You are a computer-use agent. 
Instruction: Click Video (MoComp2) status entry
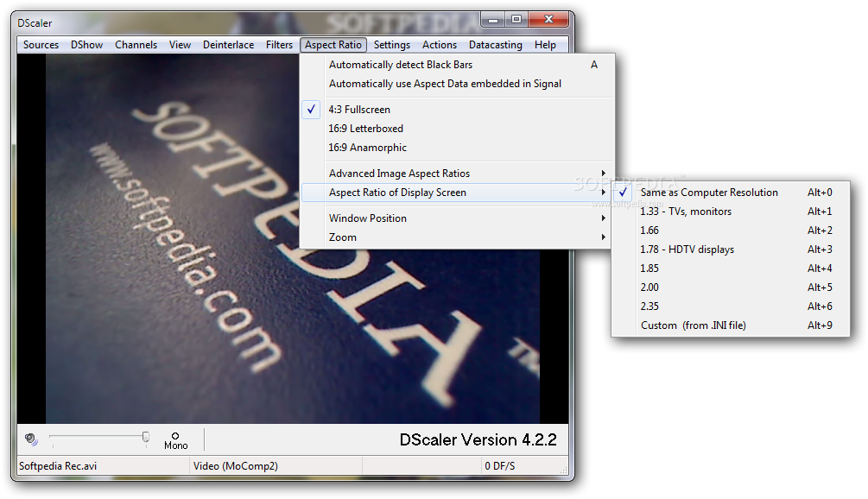coord(235,466)
